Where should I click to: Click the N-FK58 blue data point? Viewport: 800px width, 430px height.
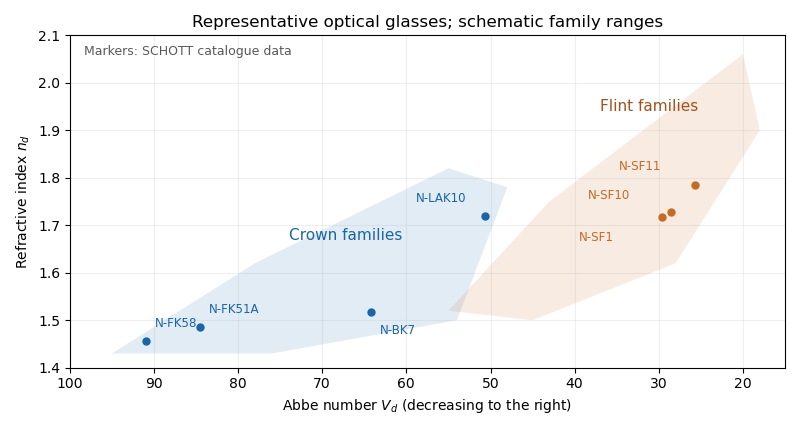click(x=146, y=341)
